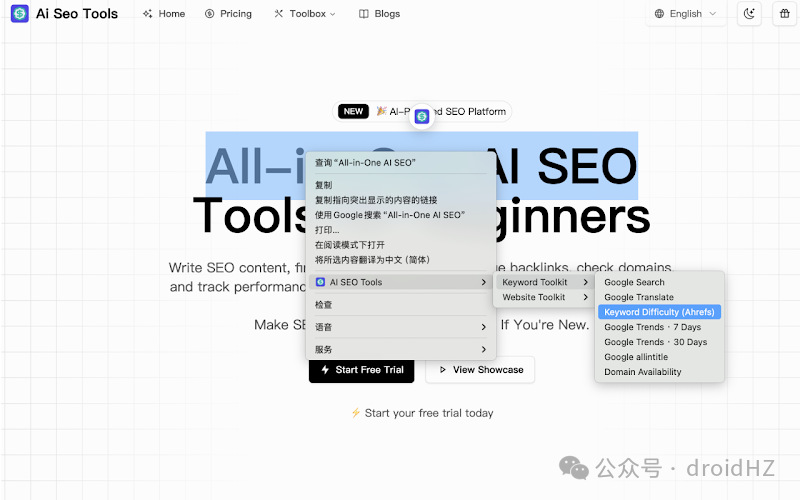Screen dimensions: 800x500
Task: Click the "Start your free trial today" text
Action: pos(429,413)
